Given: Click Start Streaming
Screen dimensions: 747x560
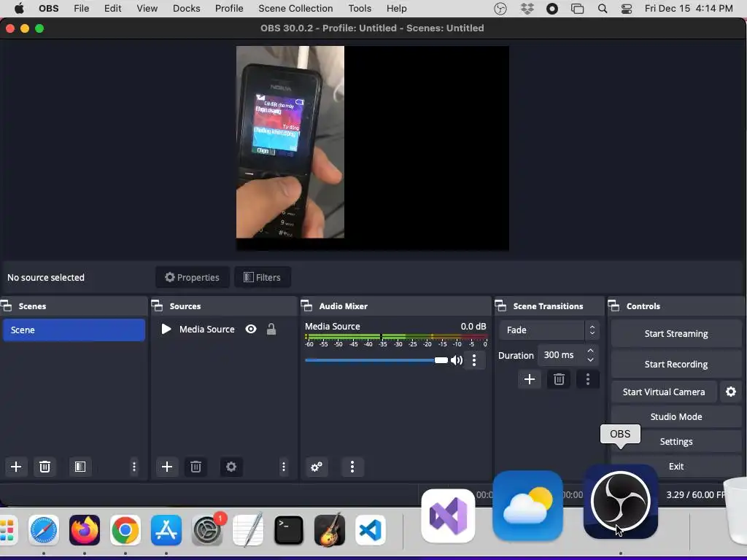Looking at the screenshot, I should [x=676, y=333].
